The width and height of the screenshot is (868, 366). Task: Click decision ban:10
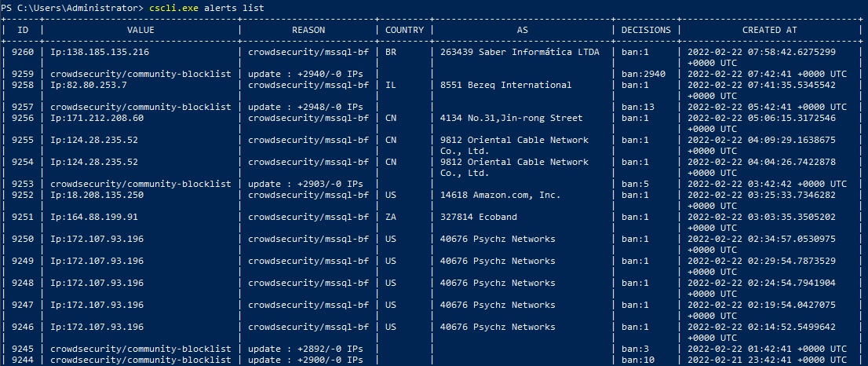pyautogui.click(x=638, y=360)
